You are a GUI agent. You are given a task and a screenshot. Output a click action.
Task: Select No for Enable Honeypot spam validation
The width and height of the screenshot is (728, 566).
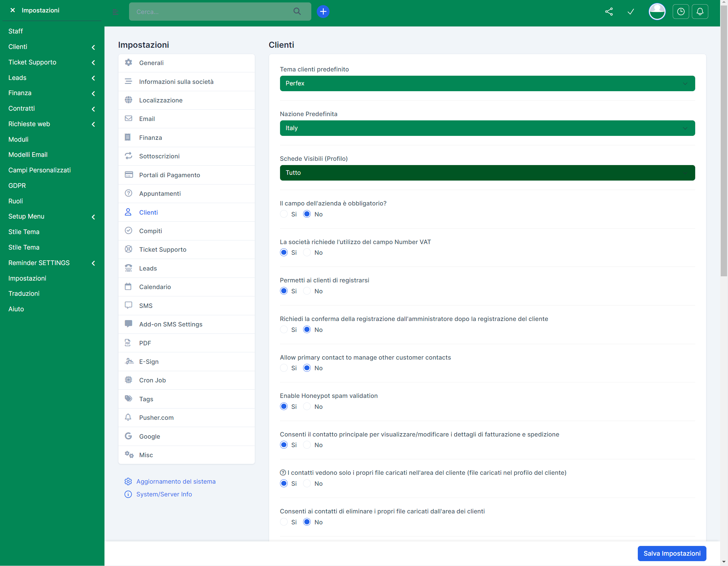click(307, 407)
